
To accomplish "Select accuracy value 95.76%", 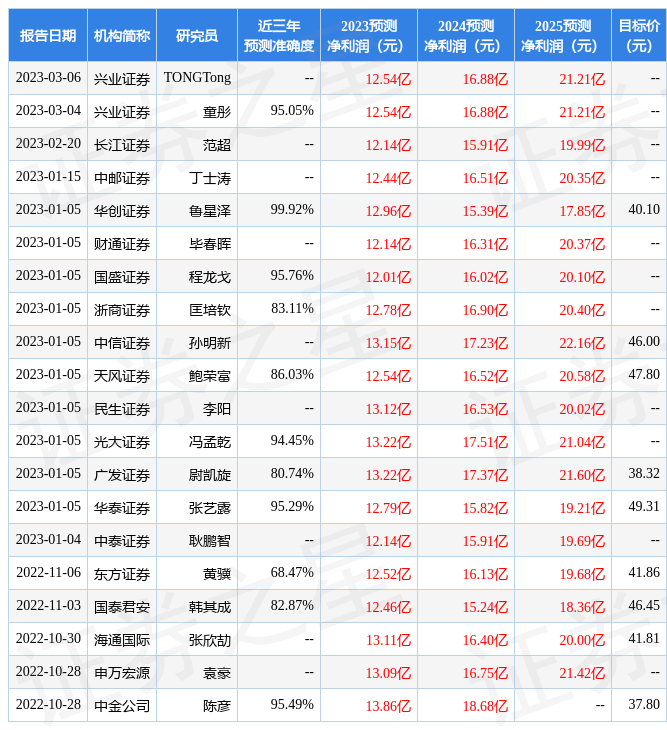I will [292, 276].
